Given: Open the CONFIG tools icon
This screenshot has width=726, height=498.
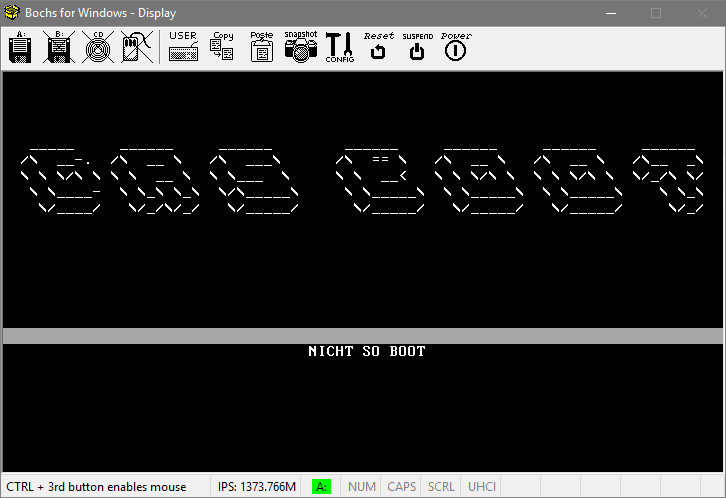Looking at the screenshot, I should tap(340, 47).
